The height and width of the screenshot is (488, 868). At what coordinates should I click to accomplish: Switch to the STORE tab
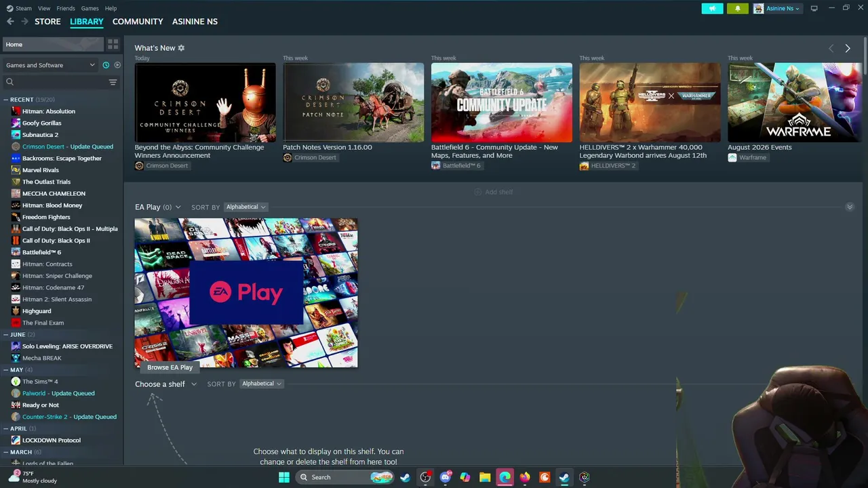(x=47, y=22)
